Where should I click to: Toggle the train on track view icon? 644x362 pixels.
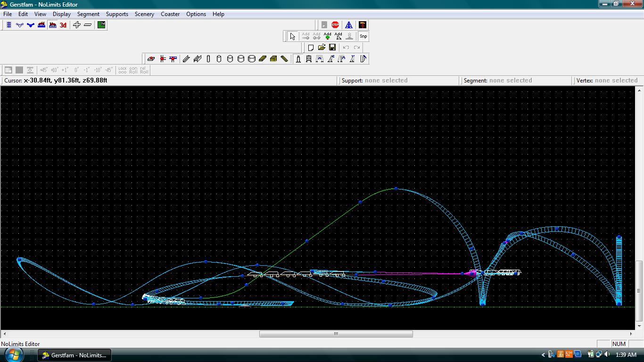(x=41, y=25)
